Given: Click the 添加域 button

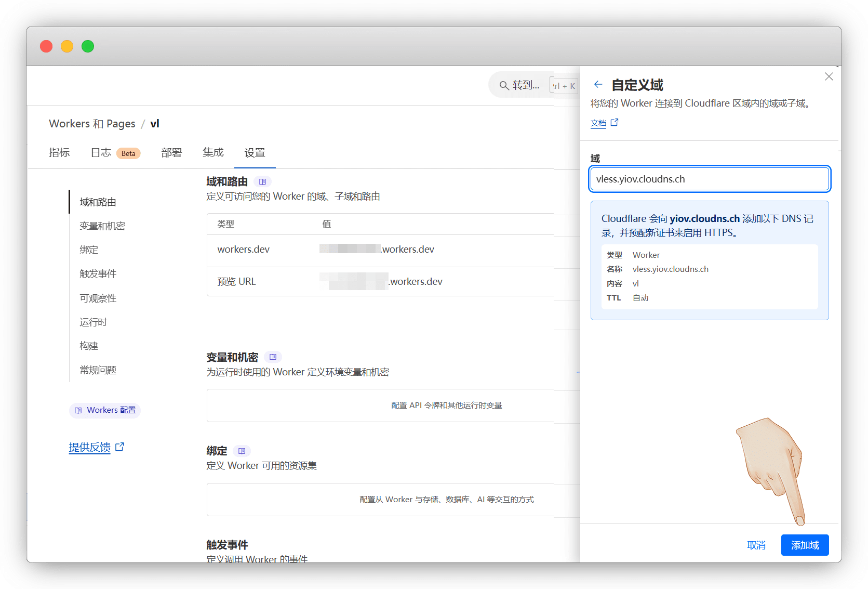Looking at the screenshot, I should tap(804, 545).
